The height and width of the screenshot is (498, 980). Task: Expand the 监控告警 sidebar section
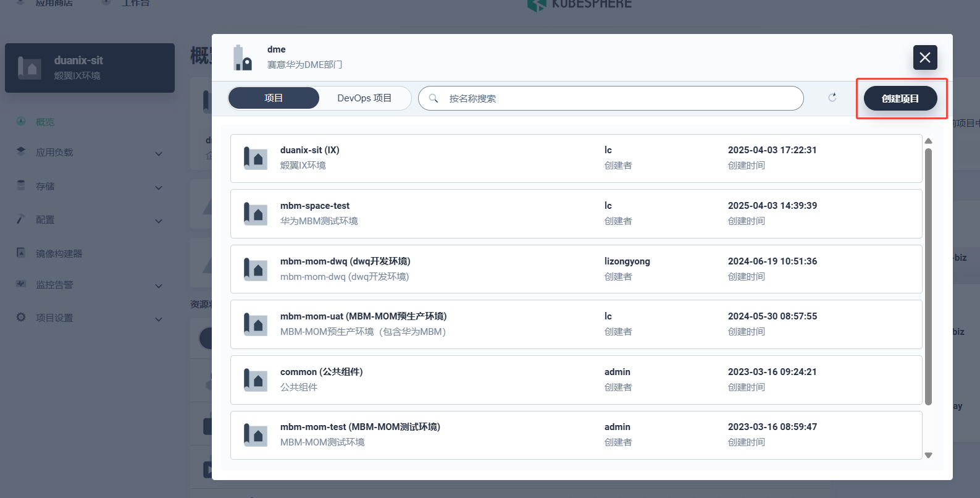click(x=90, y=285)
